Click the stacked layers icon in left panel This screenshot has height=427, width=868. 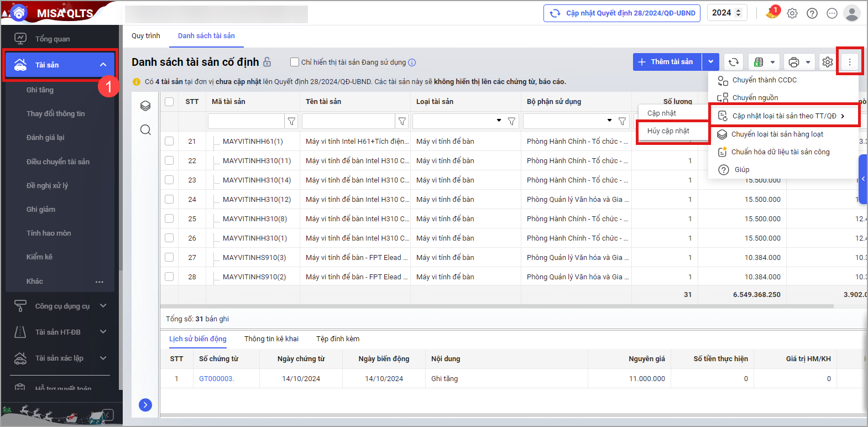(145, 106)
